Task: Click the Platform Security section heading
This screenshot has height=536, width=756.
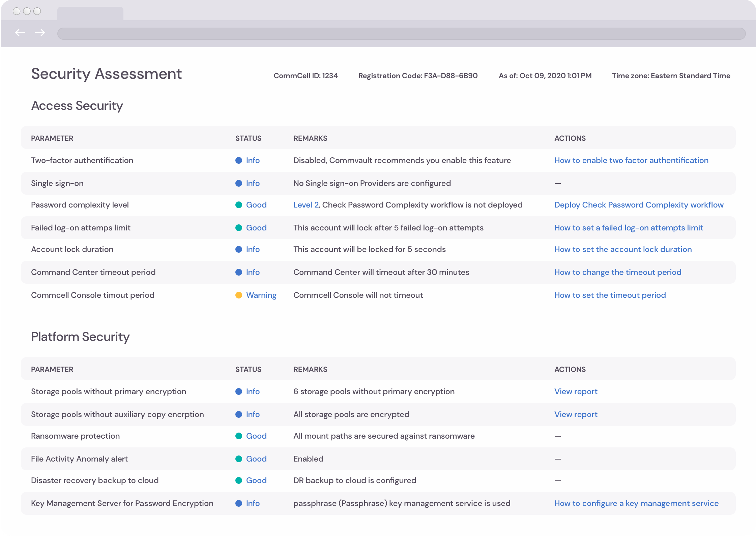Action: (x=81, y=337)
